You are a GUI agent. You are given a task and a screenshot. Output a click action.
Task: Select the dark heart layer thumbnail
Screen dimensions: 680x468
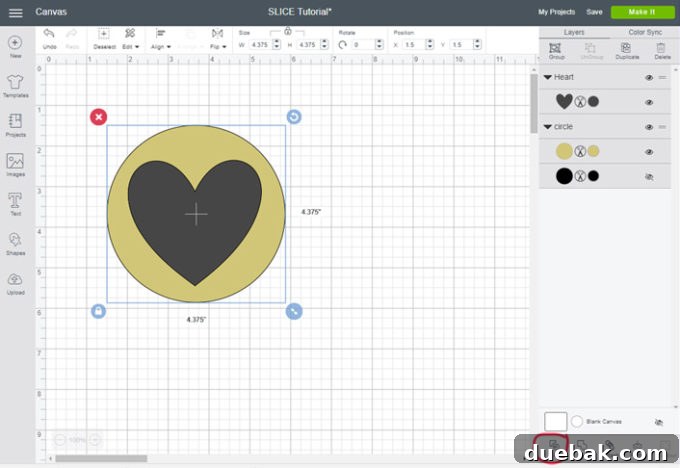pyautogui.click(x=564, y=101)
